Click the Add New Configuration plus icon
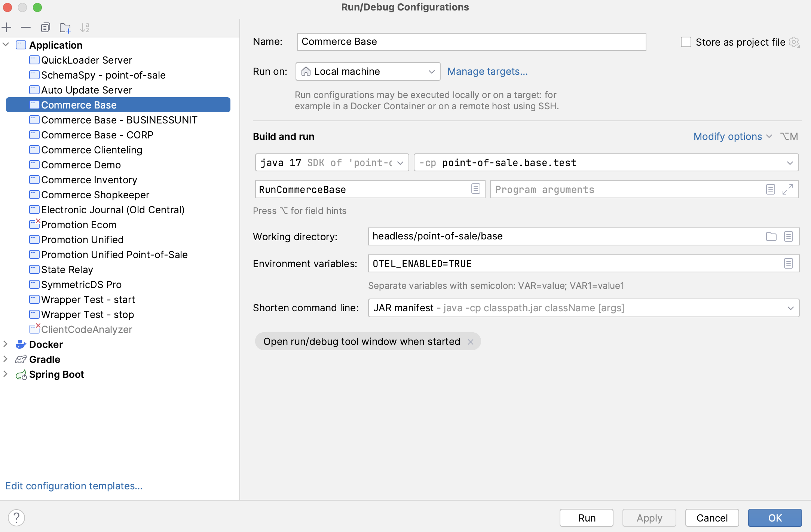This screenshot has height=532, width=811. pos(7,27)
